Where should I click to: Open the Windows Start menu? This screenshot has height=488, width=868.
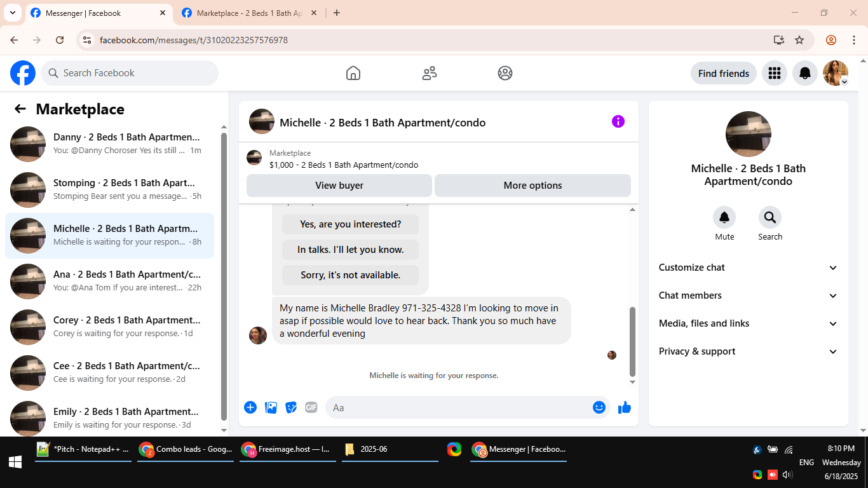point(15,463)
